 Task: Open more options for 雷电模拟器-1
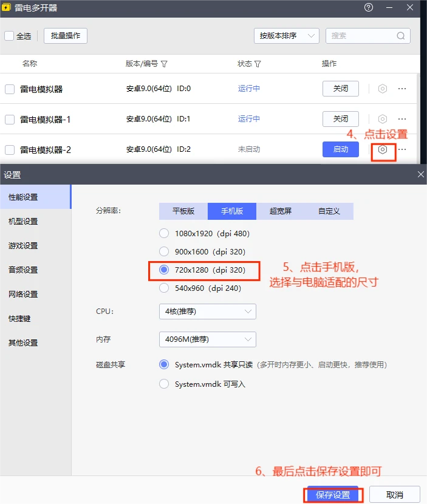tap(402, 119)
